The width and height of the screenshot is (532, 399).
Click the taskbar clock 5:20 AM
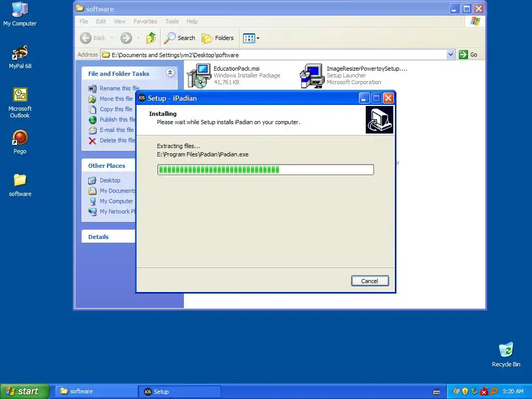point(513,392)
